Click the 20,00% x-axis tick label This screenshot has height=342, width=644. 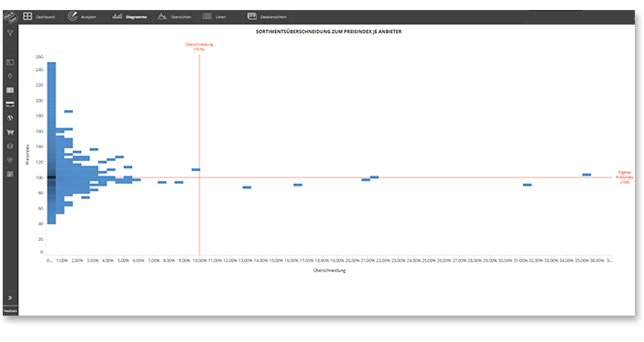coord(353,260)
